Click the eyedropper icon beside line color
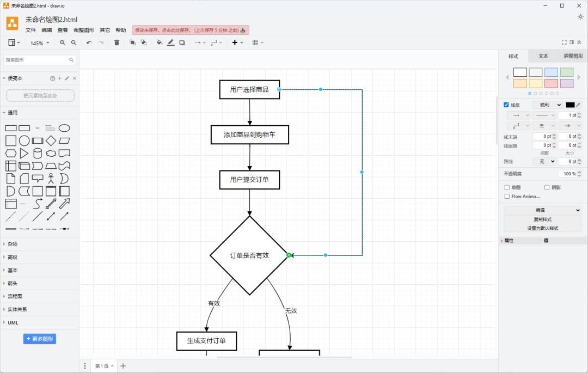The height and width of the screenshot is (373, 588). (x=578, y=105)
